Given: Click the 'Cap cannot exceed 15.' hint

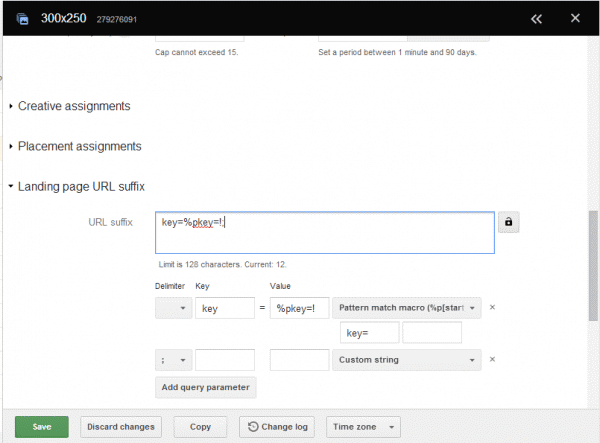Looking at the screenshot, I should 196,52.
